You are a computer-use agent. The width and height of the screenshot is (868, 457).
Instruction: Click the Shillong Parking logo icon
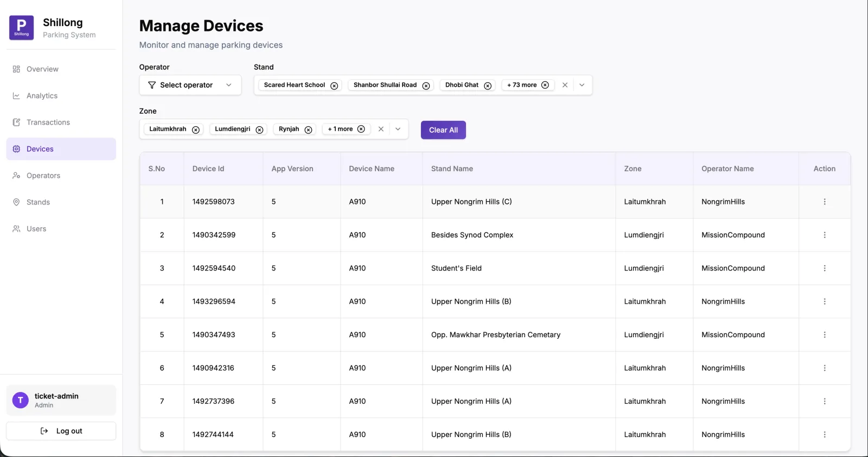coord(22,28)
